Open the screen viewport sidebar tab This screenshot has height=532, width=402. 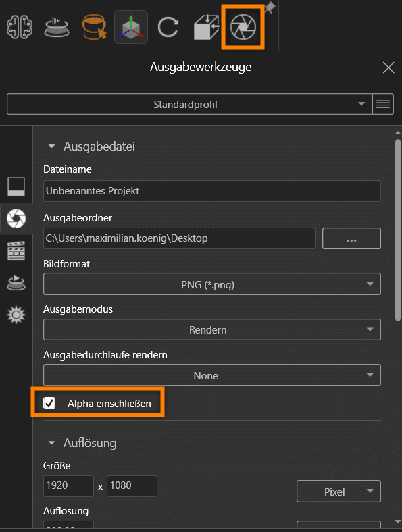(x=16, y=186)
